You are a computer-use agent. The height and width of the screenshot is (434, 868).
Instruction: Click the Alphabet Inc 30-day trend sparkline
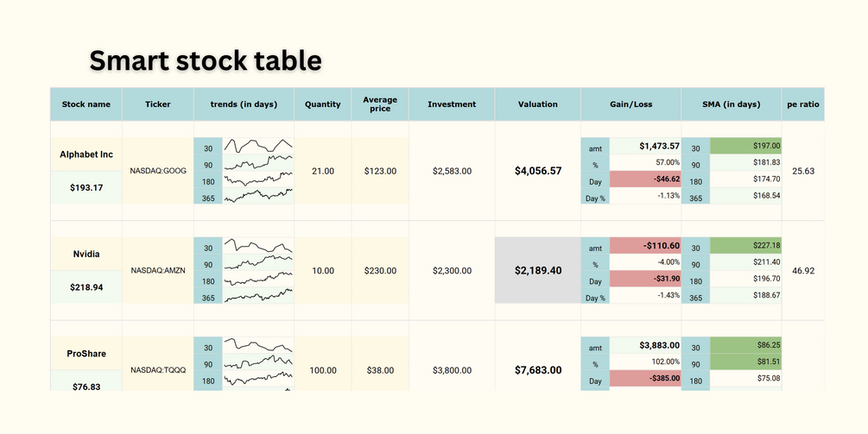tap(258, 146)
